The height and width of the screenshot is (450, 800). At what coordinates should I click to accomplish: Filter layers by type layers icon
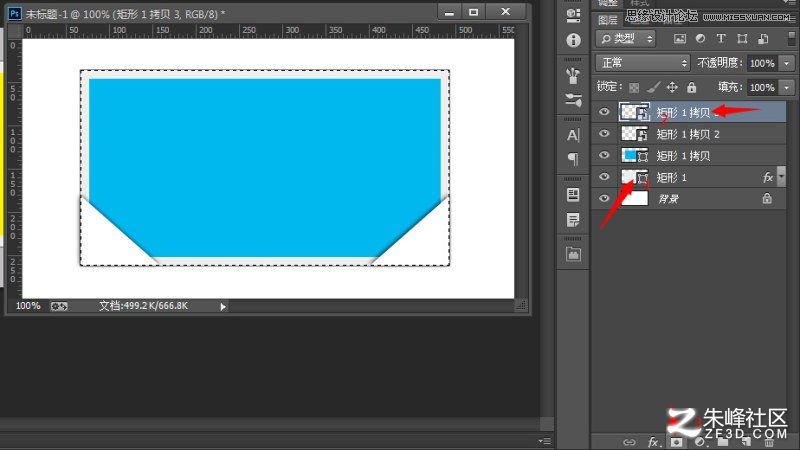point(721,39)
